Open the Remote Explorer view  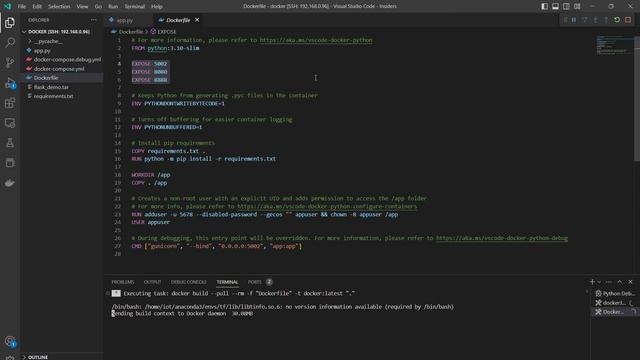10,123
